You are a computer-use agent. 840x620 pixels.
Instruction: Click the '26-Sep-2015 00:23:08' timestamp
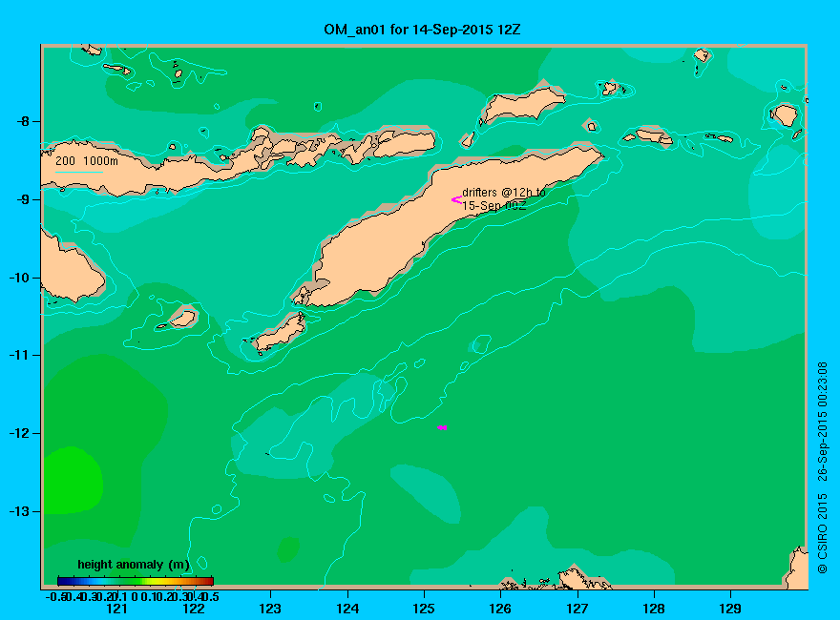[822, 422]
